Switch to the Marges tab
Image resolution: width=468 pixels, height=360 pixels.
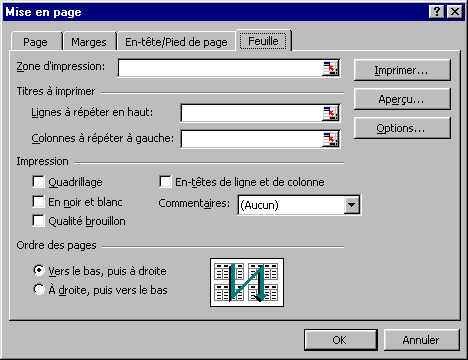[89, 42]
